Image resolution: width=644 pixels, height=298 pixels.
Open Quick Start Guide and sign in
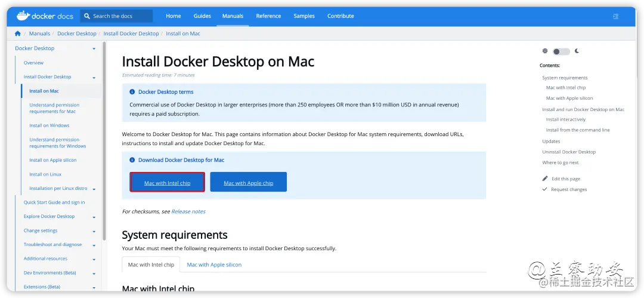point(54,202)
